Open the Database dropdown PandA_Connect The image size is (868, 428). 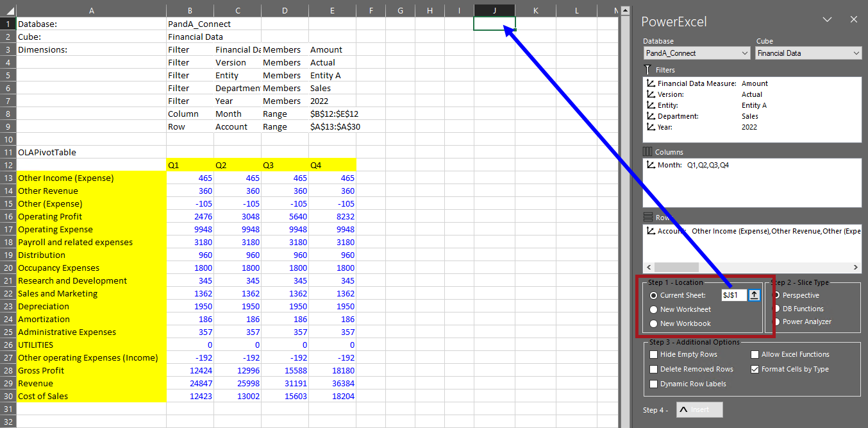(697, 53)
